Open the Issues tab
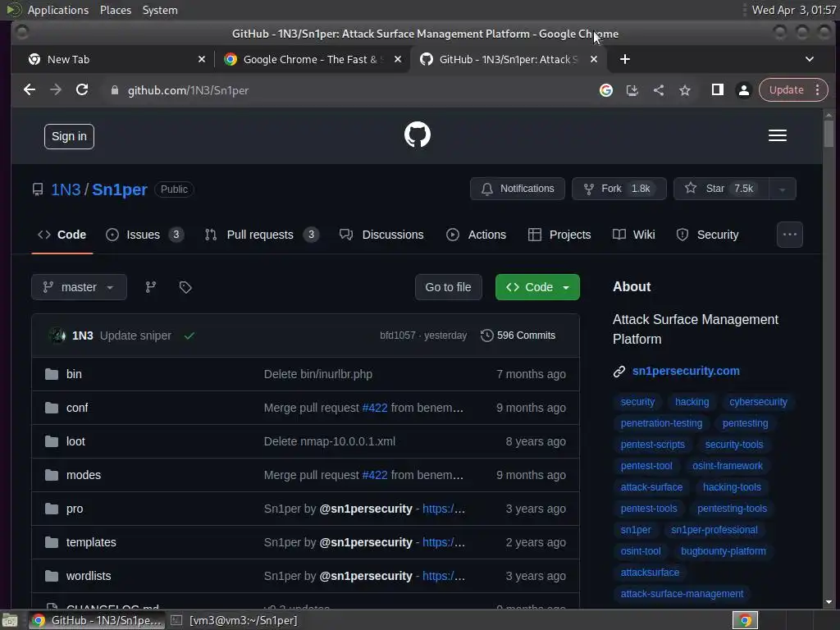This screenshot has width=840, height=630. tap(144, 235)
